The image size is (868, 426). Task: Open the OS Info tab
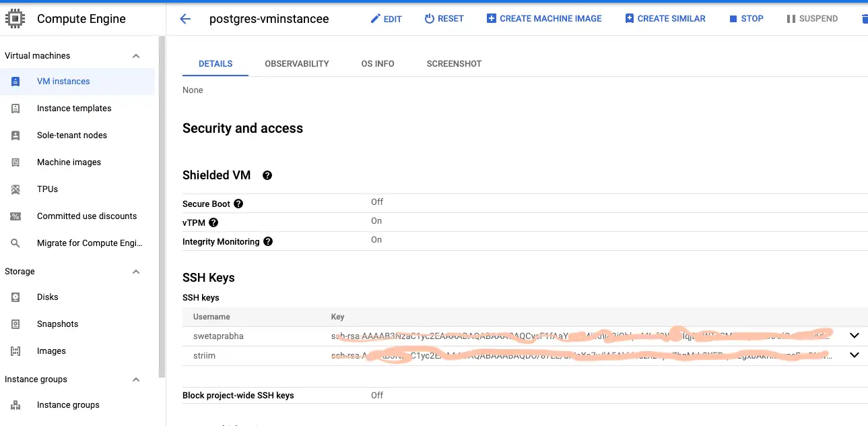378,64
